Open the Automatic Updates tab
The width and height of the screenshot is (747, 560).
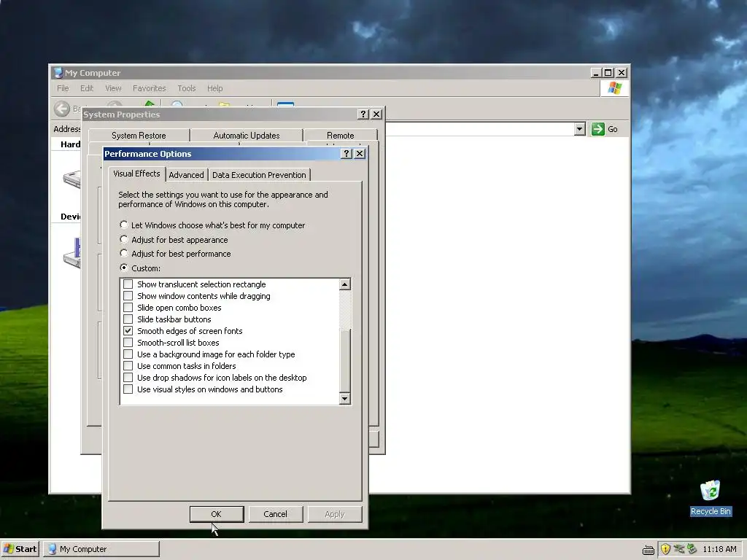pos(247,135)
